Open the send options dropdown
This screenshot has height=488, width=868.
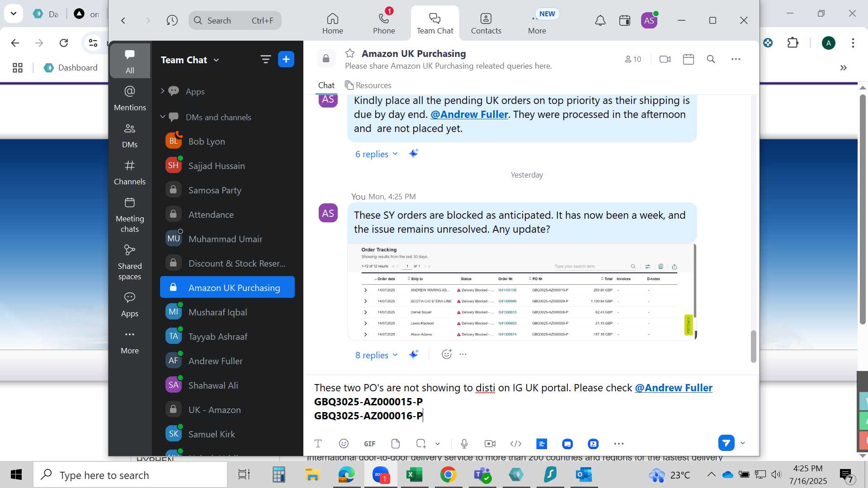click(742, 443)
